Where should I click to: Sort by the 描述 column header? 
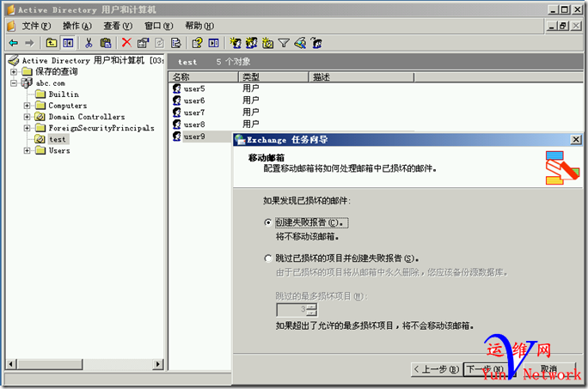361,77
